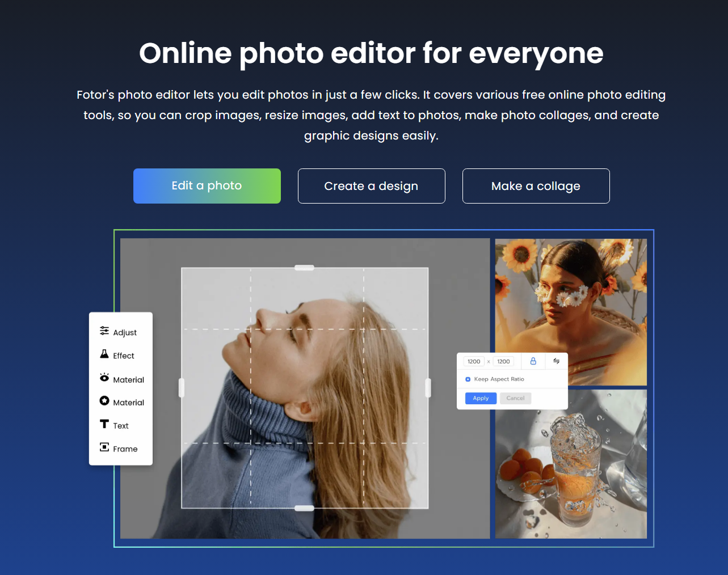Screen dimensions: 728x575
Task: Click the star circle icon beside the second Material
Action: (104, 401)
